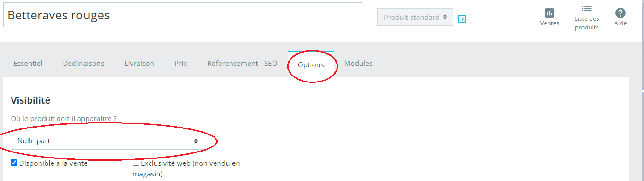Open the Ventes statistics chart icon
This screenshot has width=644, height=181.
coord(549,13)
